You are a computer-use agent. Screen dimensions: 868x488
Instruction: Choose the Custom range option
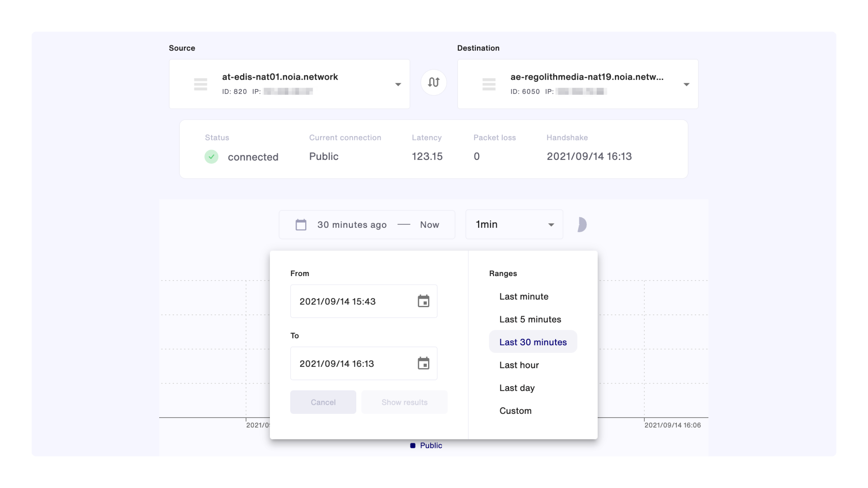(515, 411)
